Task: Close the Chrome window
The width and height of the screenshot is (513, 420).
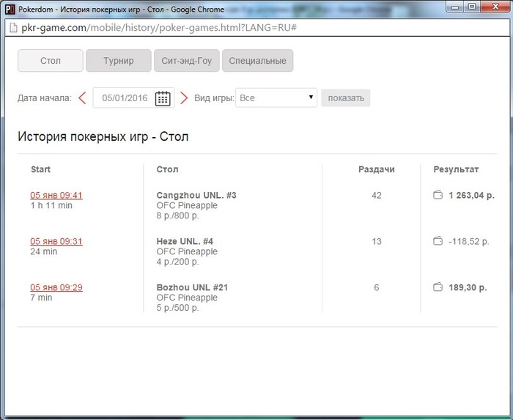Action: pos(495,6)
